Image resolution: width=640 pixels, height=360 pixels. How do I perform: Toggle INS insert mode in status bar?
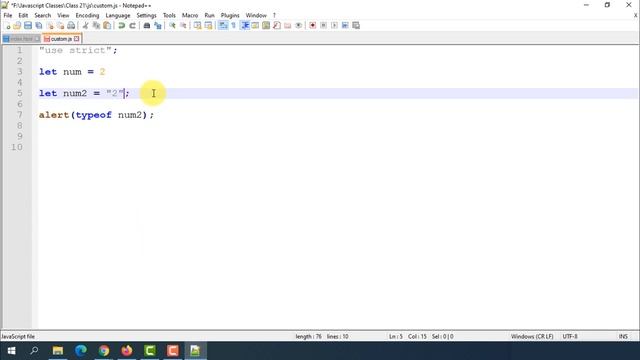(x=623, y=337)
